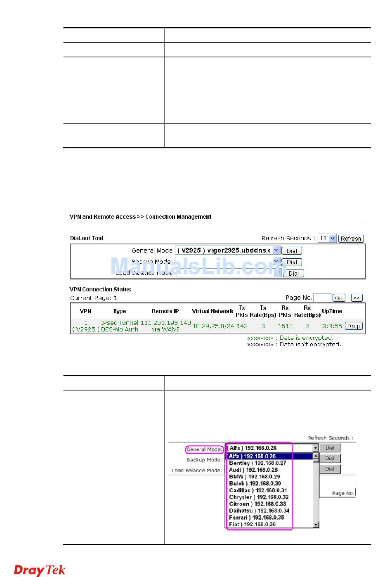This screenshot has height=577, width=392.
Task: Open the General Mode dropdown showing V2925
Action: click(228, 251)
